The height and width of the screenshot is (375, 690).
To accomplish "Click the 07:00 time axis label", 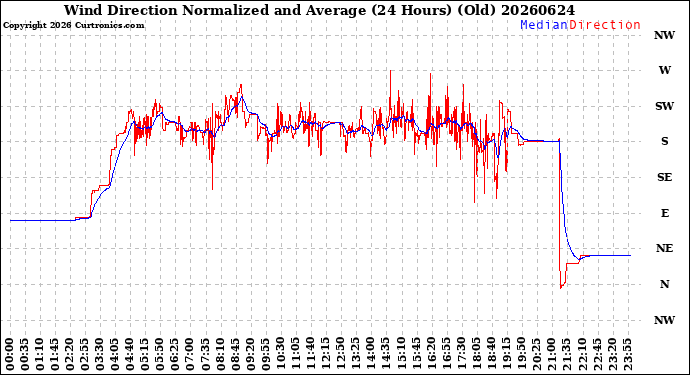I will pyautogui.click(x=190, y=355).
